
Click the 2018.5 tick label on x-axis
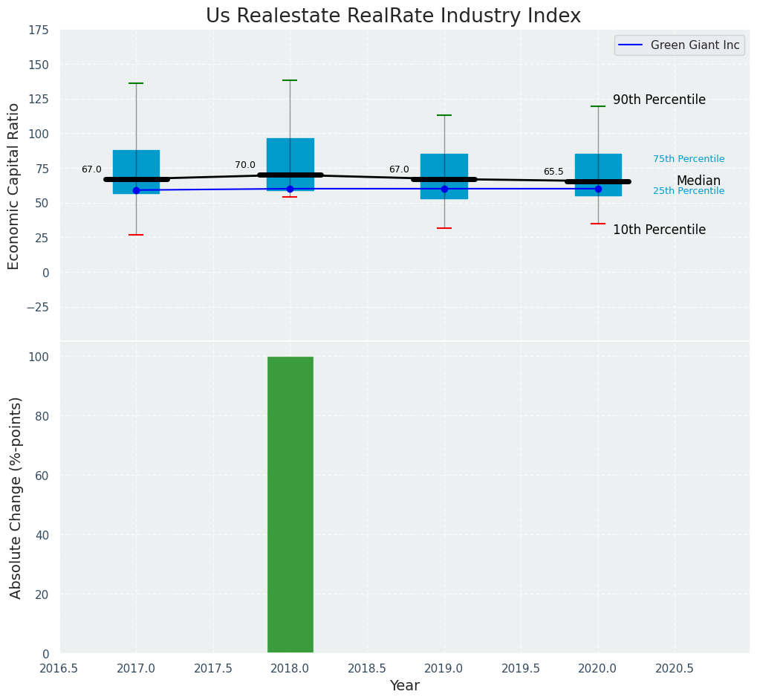367,668
